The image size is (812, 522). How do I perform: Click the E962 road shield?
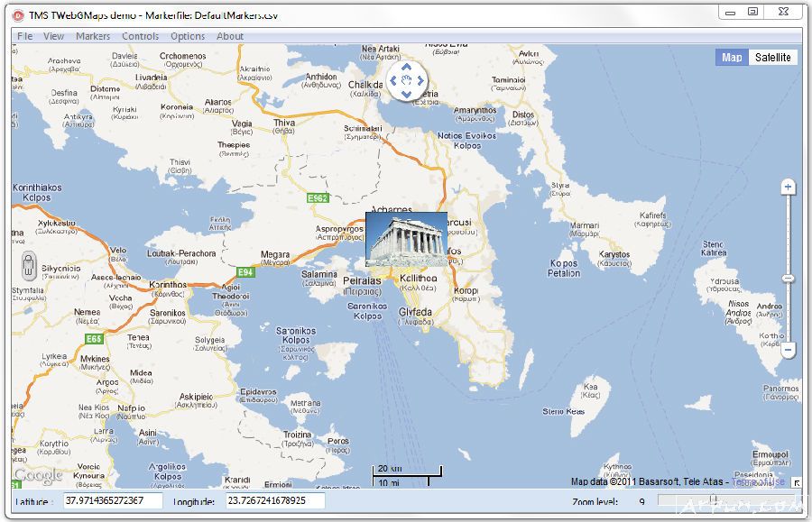(x=318, y=198)
